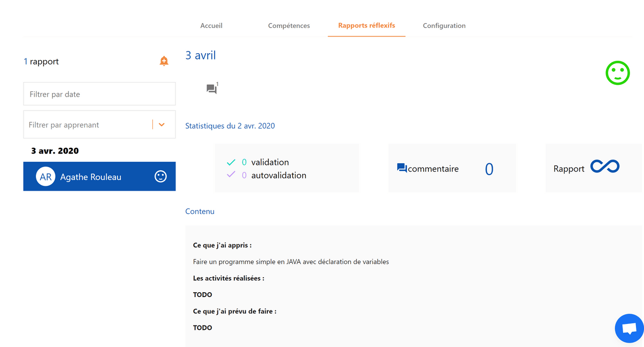Click the purple autovalidation checkmark
The image size is (644, 347).
click(x=231, y=175)
